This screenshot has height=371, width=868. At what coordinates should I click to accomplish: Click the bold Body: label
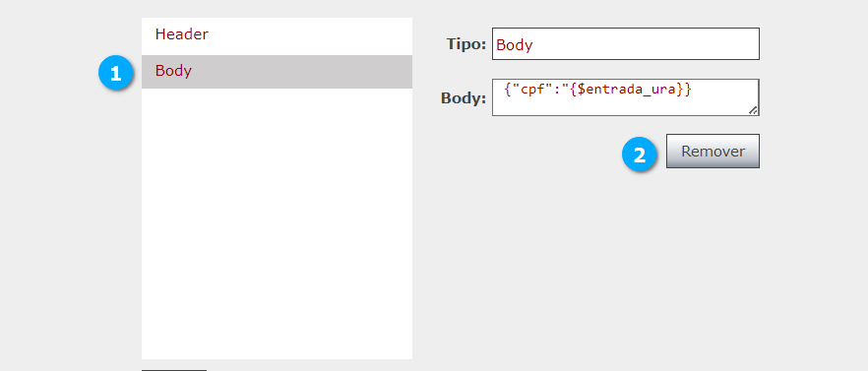(x=464, y=98)
